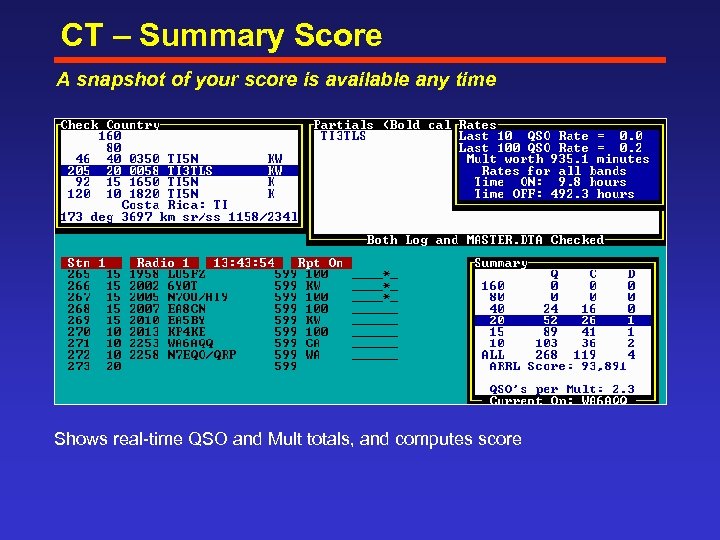
Task: Click log entry 271 WA6AQQ
Action: point(232,343)
